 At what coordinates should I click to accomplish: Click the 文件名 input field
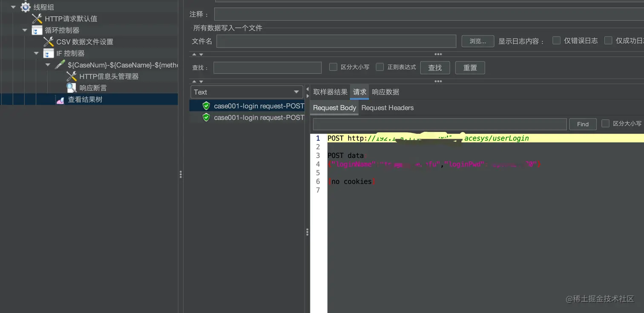click(336, 41)
